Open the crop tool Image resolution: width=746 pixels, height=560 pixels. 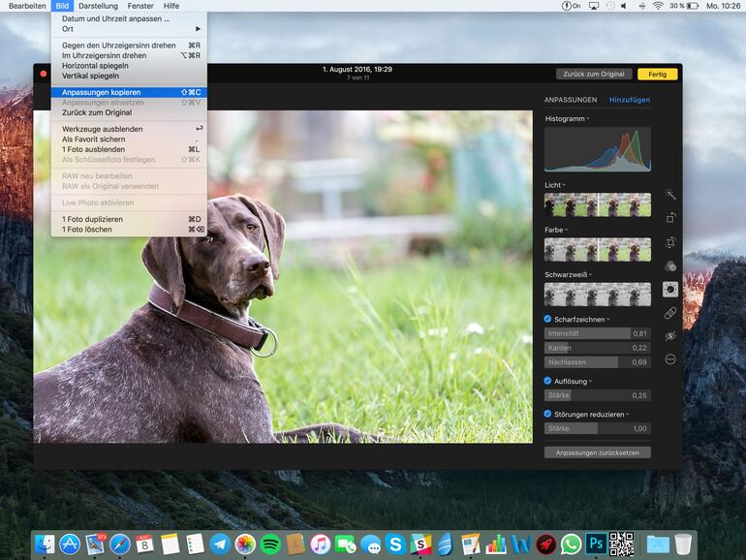670,242
